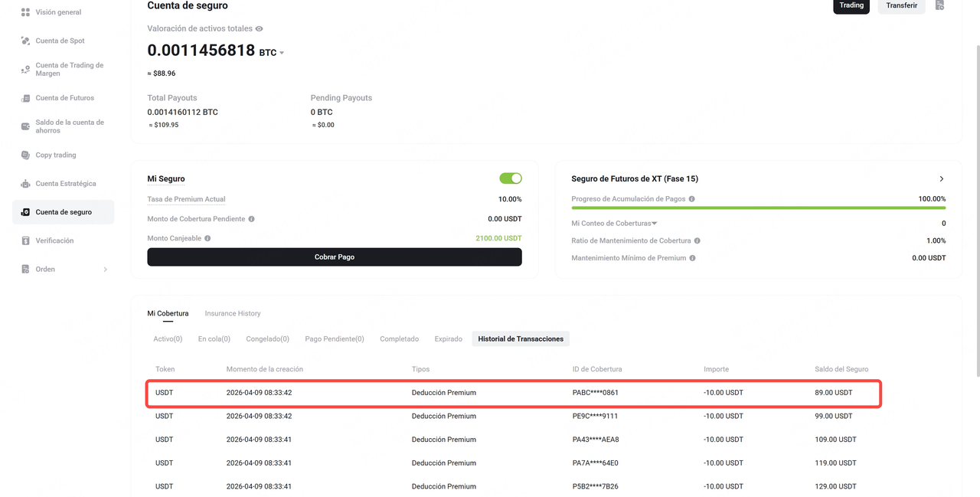
Task: Select the Pago Pendiente(0) filter tab
Action: pyautogui.click(x=335, y=338)
